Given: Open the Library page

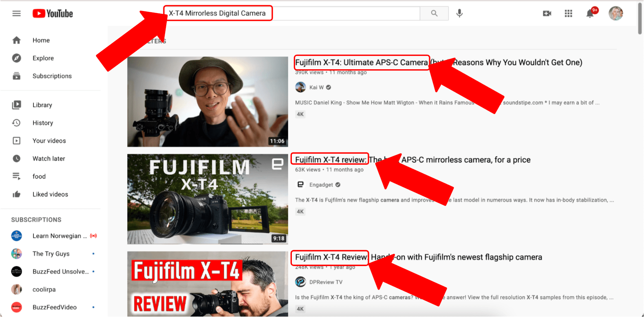Looking at the screenshot, I should 42,105.
